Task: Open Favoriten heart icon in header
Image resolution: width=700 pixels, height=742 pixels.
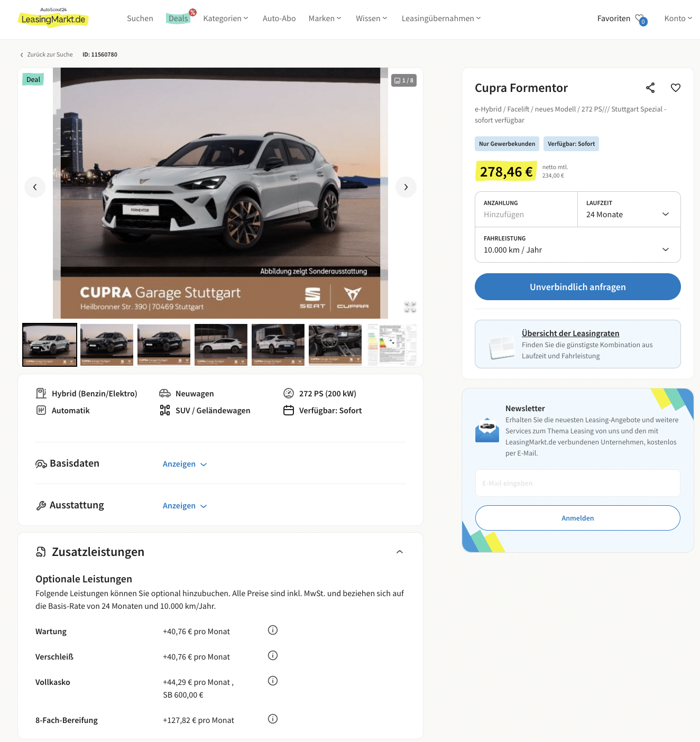Action: coord(641,19)
